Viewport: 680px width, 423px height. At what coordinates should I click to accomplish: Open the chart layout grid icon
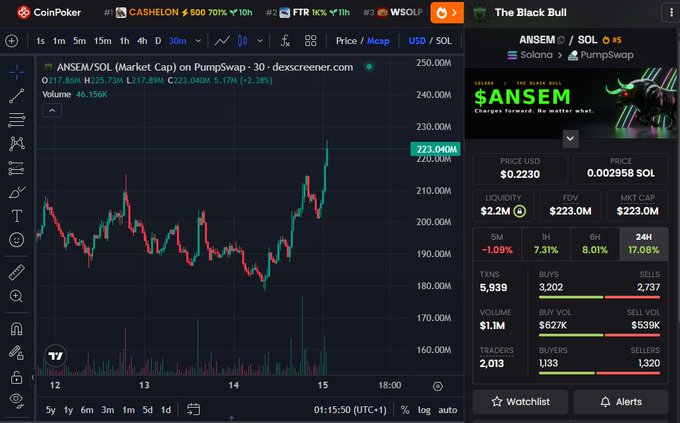[311, 41]
